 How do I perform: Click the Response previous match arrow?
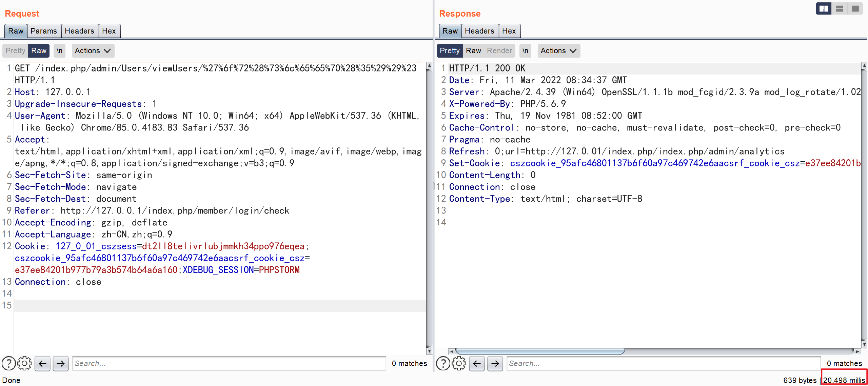coord(477,364)
